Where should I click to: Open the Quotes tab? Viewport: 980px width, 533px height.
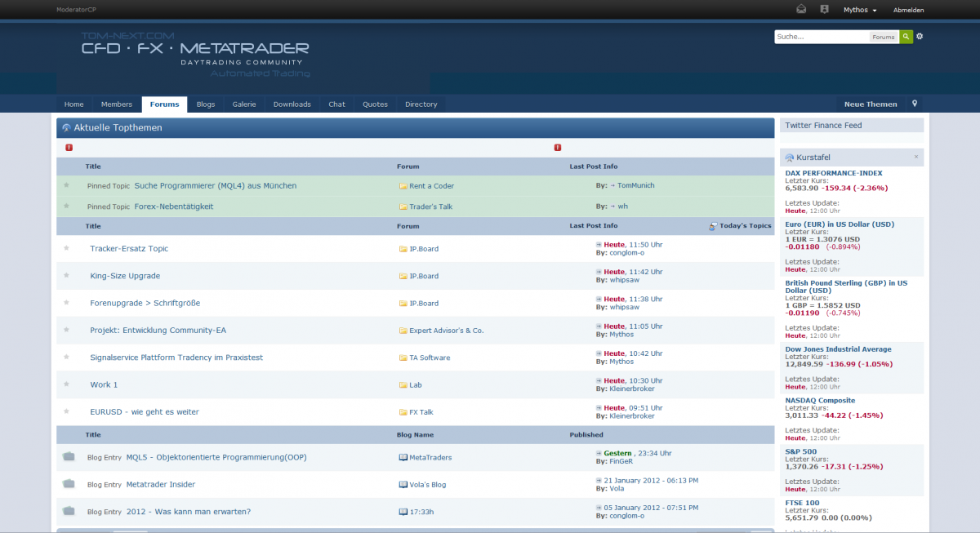click(376, 104)
